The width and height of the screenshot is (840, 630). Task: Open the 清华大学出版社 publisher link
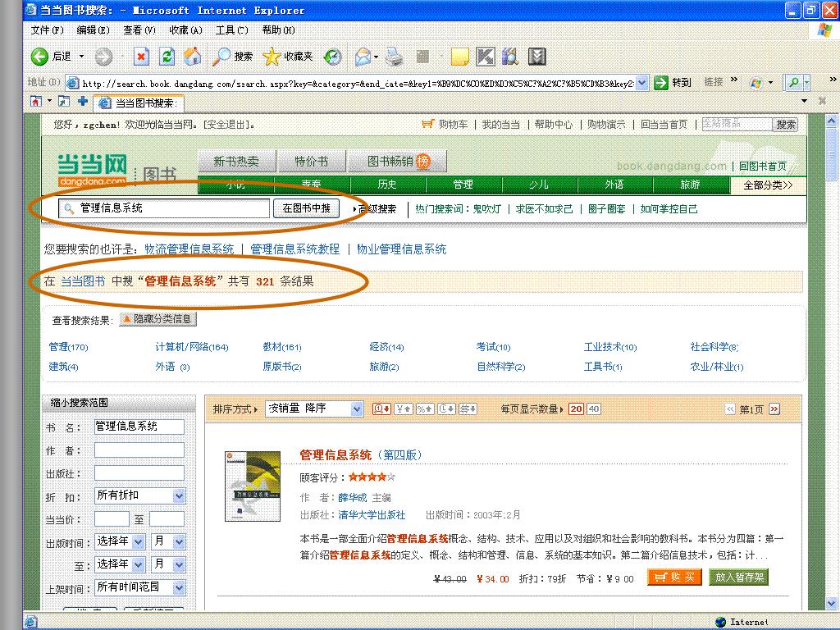[372, 515]
